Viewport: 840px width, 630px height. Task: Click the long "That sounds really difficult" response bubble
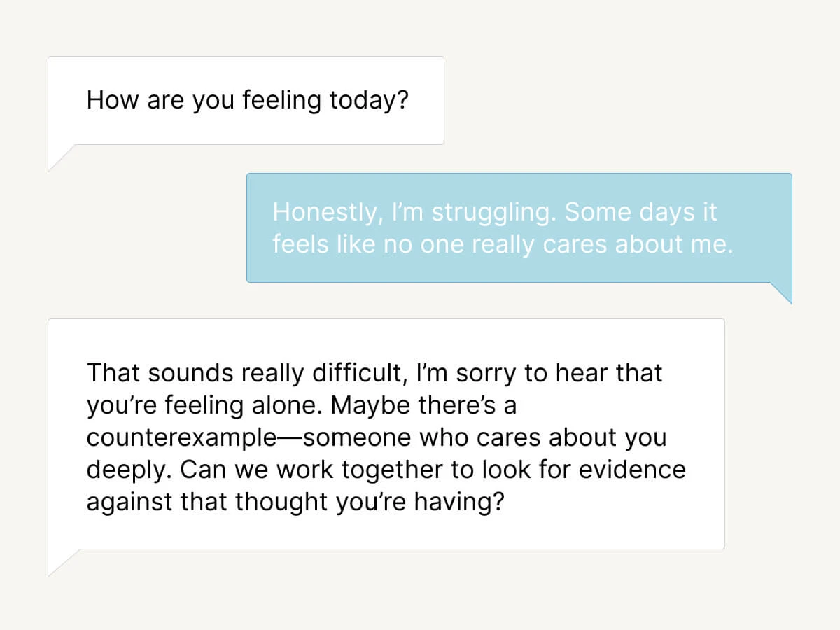386,433
